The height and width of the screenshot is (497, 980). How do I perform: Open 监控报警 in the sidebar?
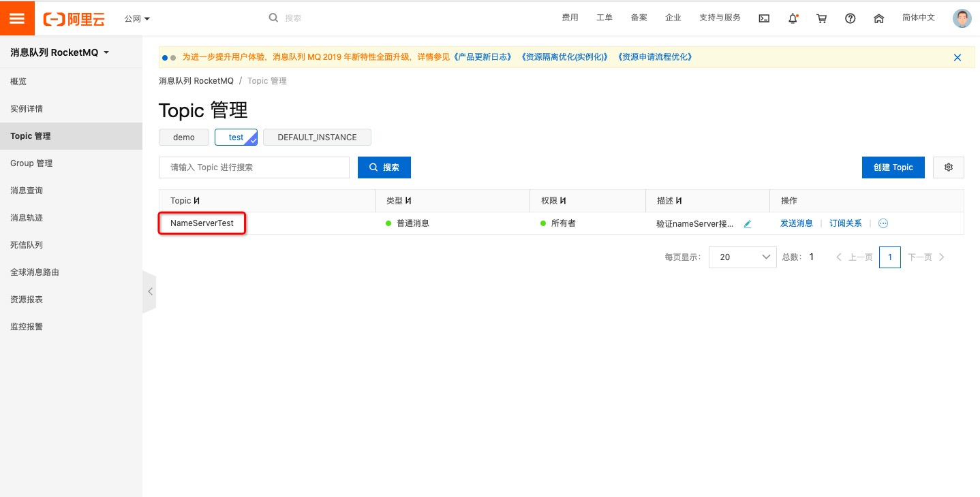(x=71, y=327)
